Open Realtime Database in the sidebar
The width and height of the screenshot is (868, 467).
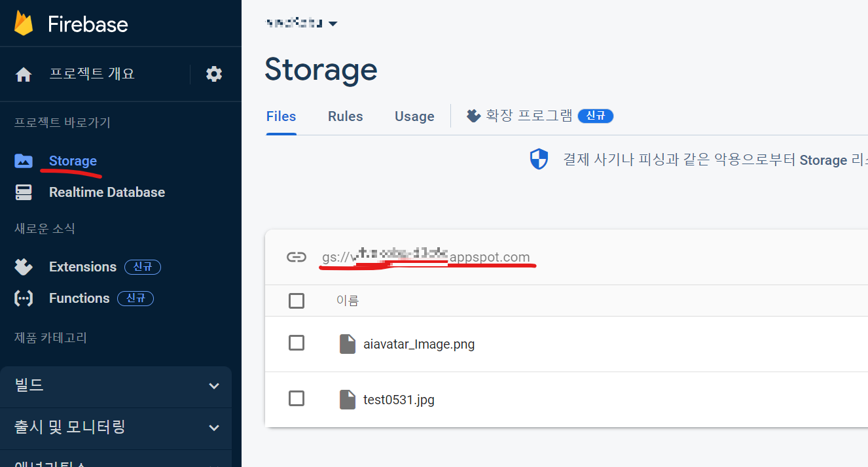pos(107,192)
